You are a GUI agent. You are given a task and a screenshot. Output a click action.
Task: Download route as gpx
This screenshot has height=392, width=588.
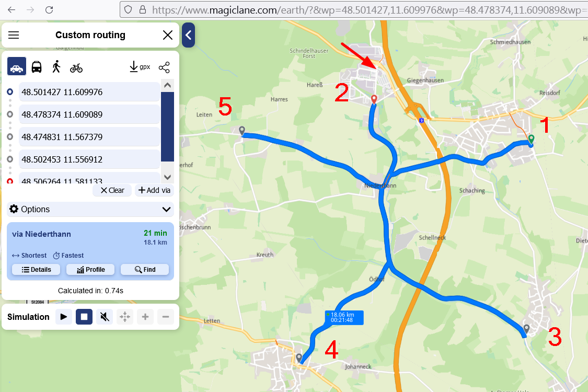pos(140,67)
